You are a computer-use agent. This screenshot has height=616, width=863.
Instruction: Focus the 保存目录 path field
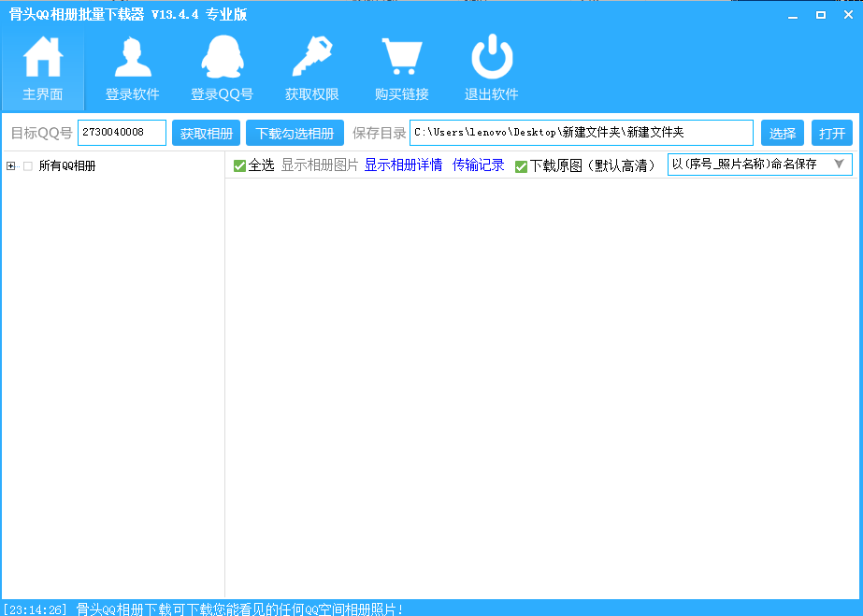(x=582, y=133)
